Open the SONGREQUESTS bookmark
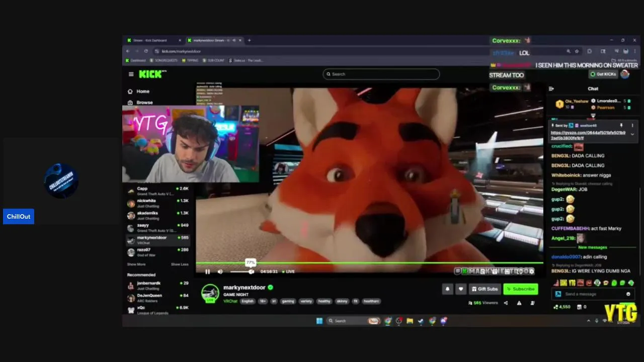The width and height of the screenshot is (644, 362). pyautogui.click(x=164, y=60)
